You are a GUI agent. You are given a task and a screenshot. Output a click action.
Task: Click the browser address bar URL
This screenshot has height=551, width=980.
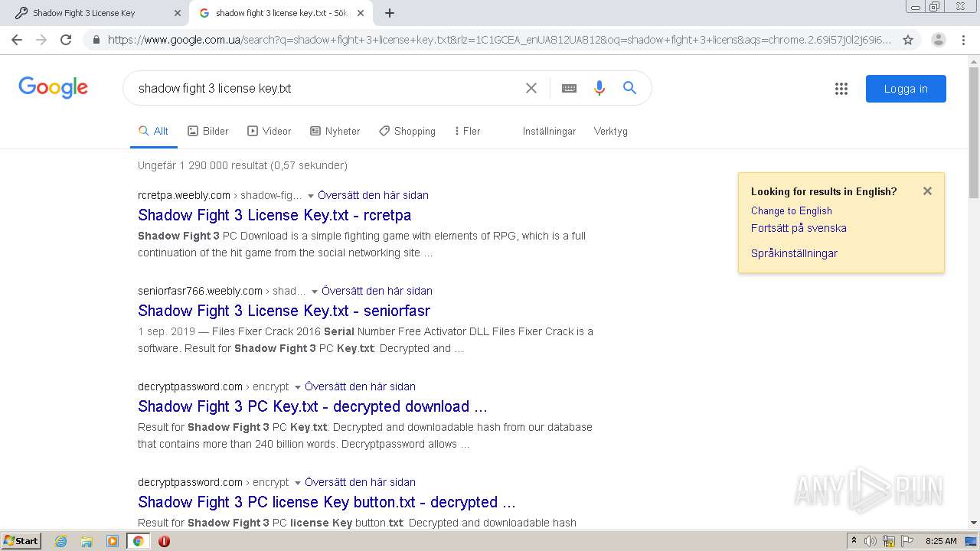point(499,40)
